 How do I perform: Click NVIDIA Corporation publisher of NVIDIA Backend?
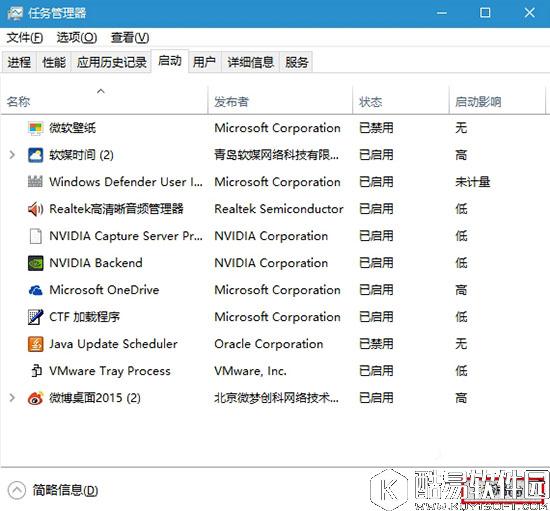(271, 263)
